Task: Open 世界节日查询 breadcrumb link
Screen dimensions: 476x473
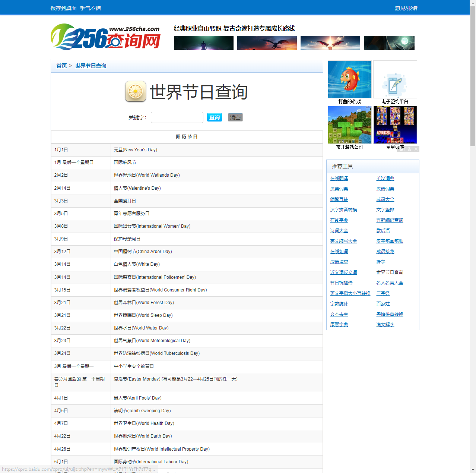Action: [91, 66]
